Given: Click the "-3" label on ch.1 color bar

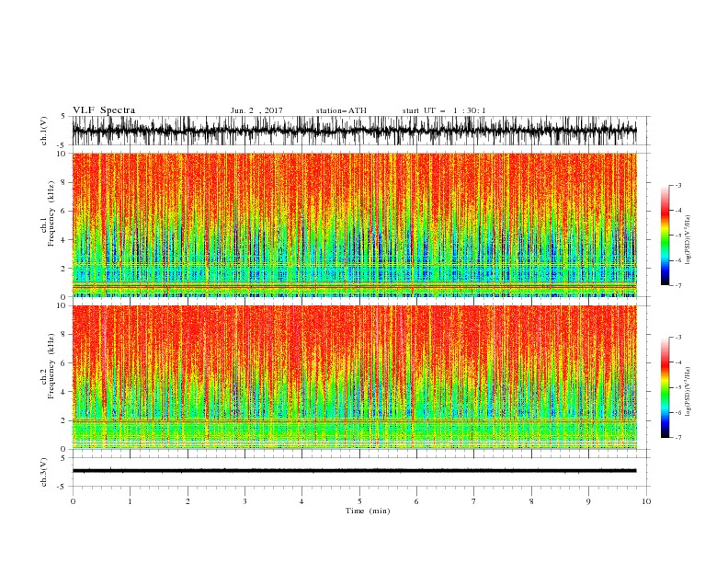Looking at the screenshot, I should point(677,185).
